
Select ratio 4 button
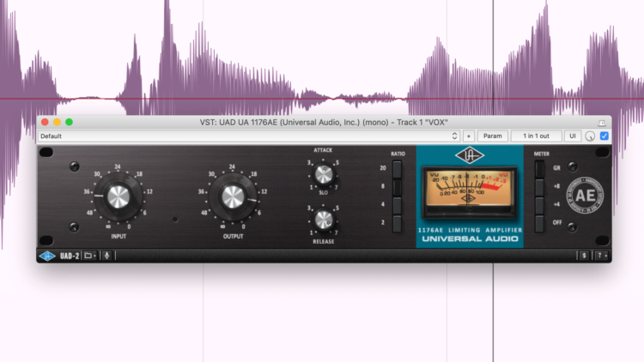(397, 205)
